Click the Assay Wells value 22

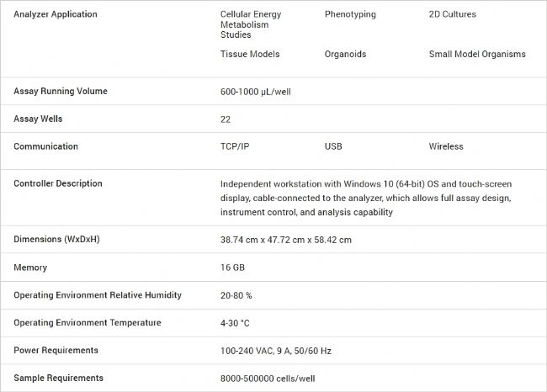click(x=226, y=119)
